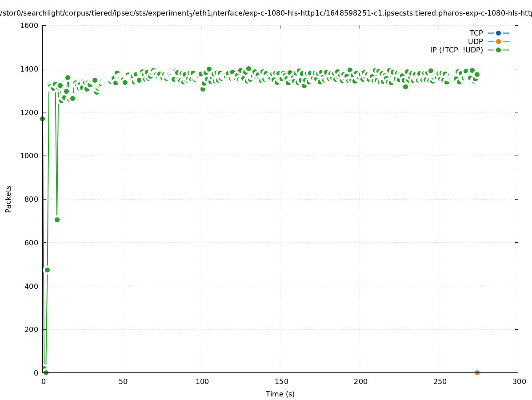Toggle the UDP series via its legend label
Image resolution: width=532 pixels, height=400 pixels.
pyautogui.click(x=475, y=41)
